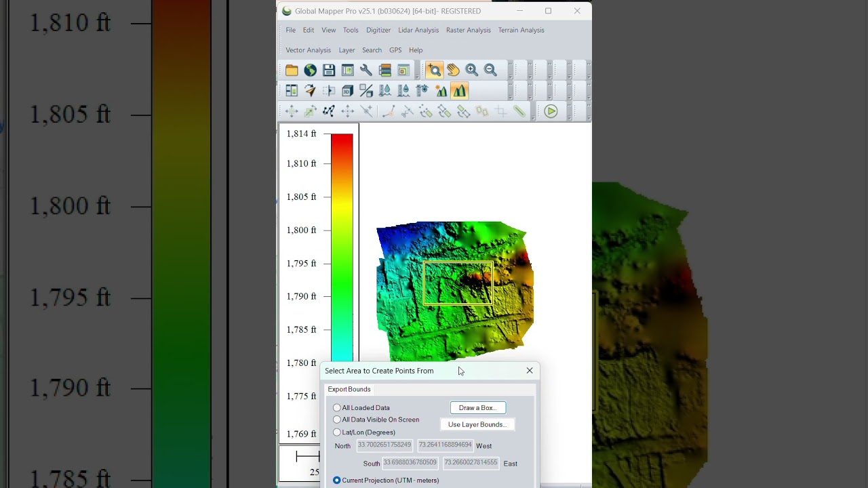Open the File menu
Image resolution: width=868 pixels, height=488 pixels.
[290, 30]
